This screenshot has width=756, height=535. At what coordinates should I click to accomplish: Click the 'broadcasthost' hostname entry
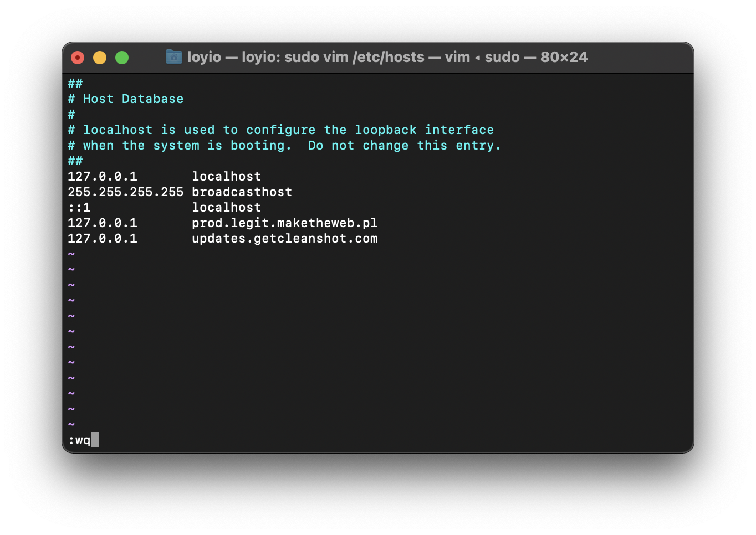tap(242, 192)
